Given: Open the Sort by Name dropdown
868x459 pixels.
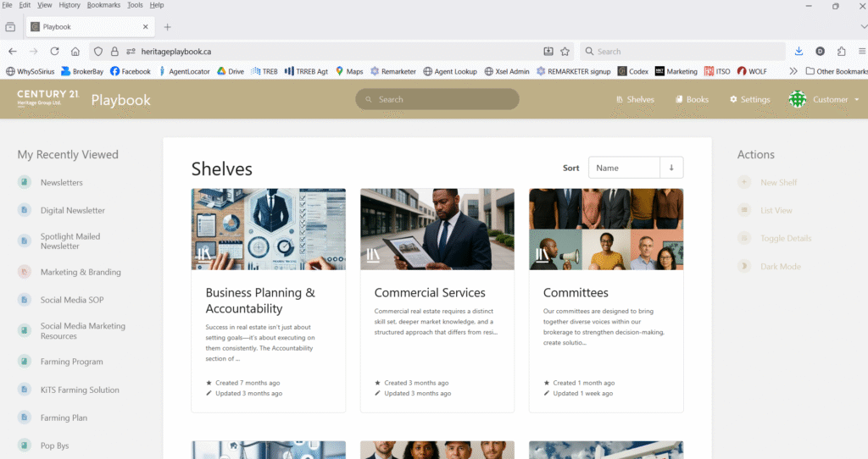Looking at the screenshot, I should [x=624, y=168].
